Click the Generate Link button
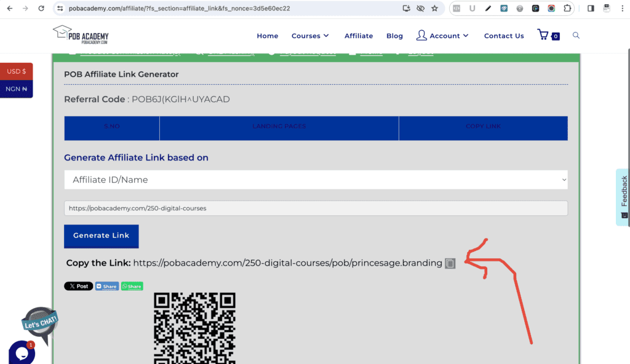 [102, 236]
